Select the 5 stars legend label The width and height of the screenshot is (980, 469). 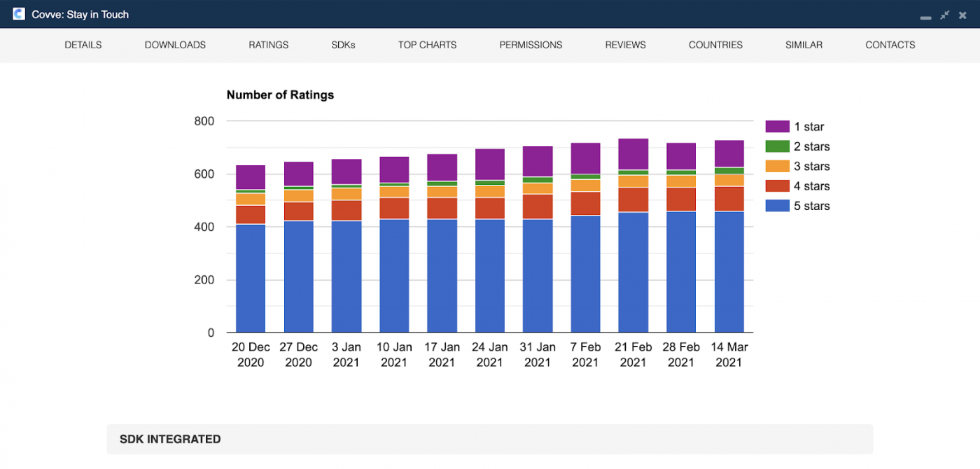(x=811, y=206)
